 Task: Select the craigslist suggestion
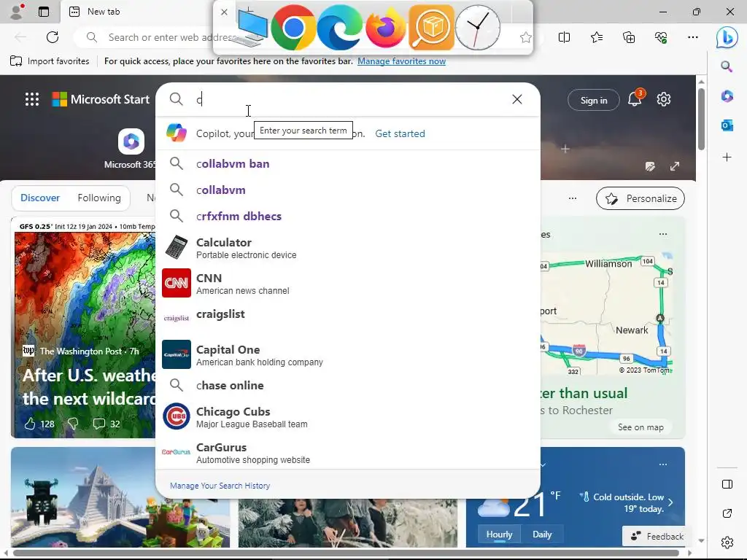(348, 318)
